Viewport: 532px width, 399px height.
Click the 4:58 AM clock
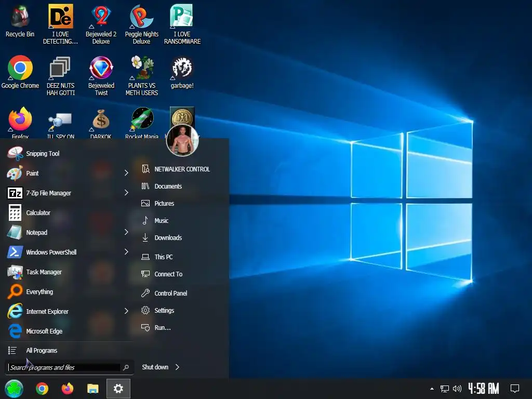click(x=484, y=389)
